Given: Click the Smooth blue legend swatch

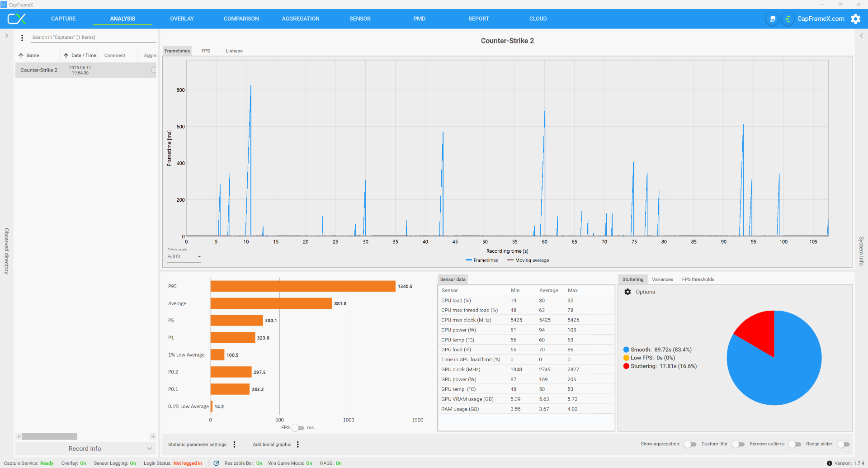Looking at the screenshot, I should pyautogui.click(x=626, y=350).
